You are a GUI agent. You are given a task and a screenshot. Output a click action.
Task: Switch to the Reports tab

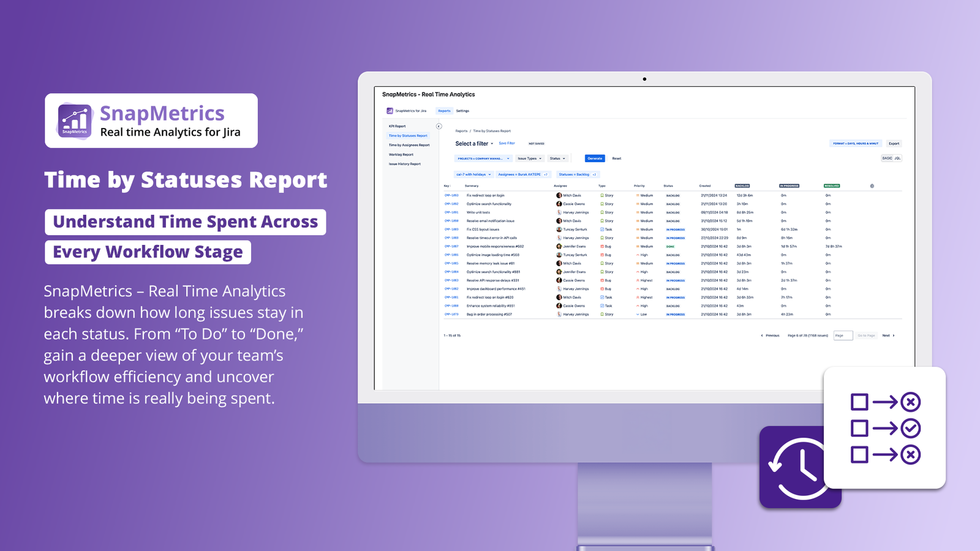(444, 111)
